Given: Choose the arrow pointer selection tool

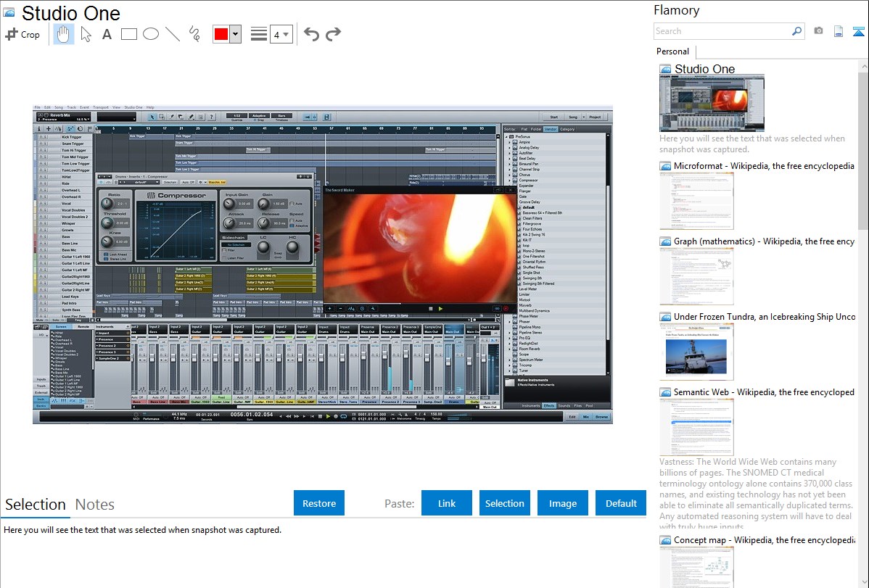Looking at the screenshot, I should click(86, 34).
